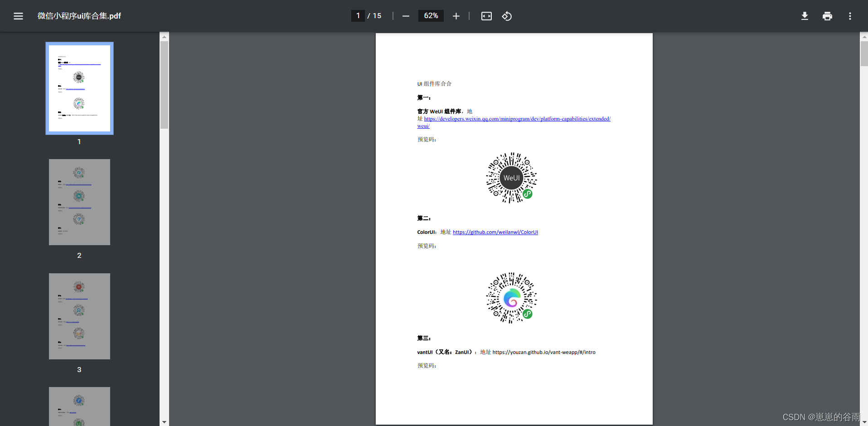Click the 第二: section heading
The height and width of the screenshot is (426, 868).
(x=424, y=218)
